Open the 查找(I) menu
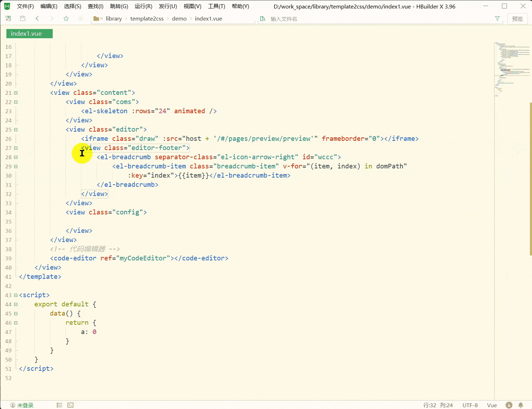The image size is (532, 409). (x=96, y=6)
